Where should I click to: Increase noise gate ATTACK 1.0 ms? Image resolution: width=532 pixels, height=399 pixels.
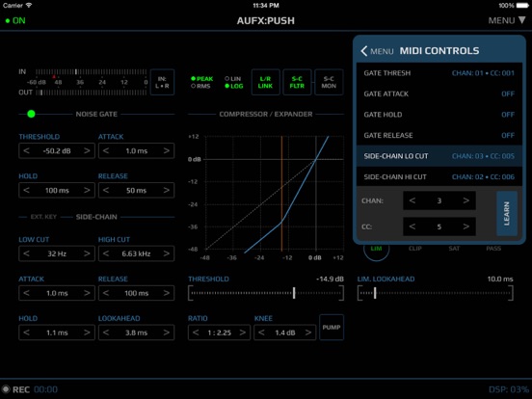tap(166, 150)
